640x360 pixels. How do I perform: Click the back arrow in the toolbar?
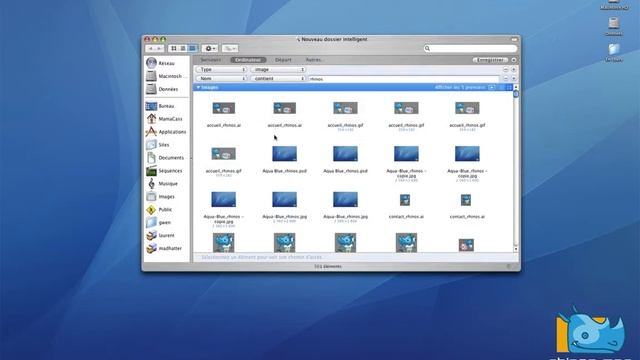150,49
